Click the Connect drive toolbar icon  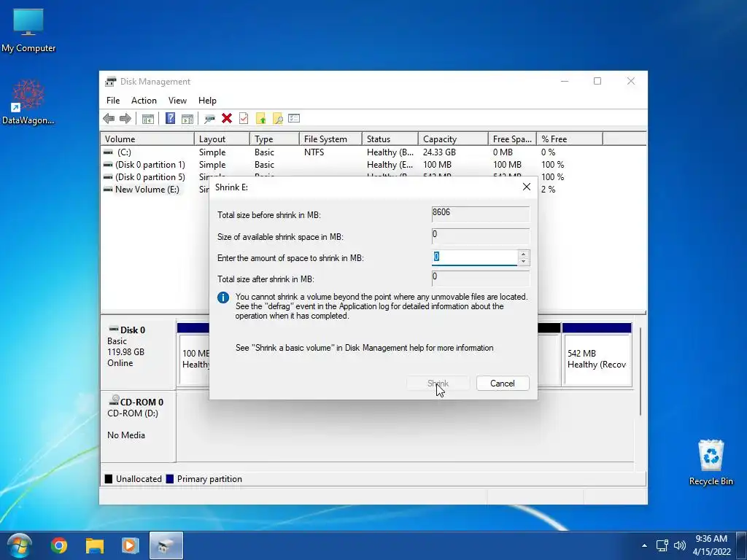(209, 119)
